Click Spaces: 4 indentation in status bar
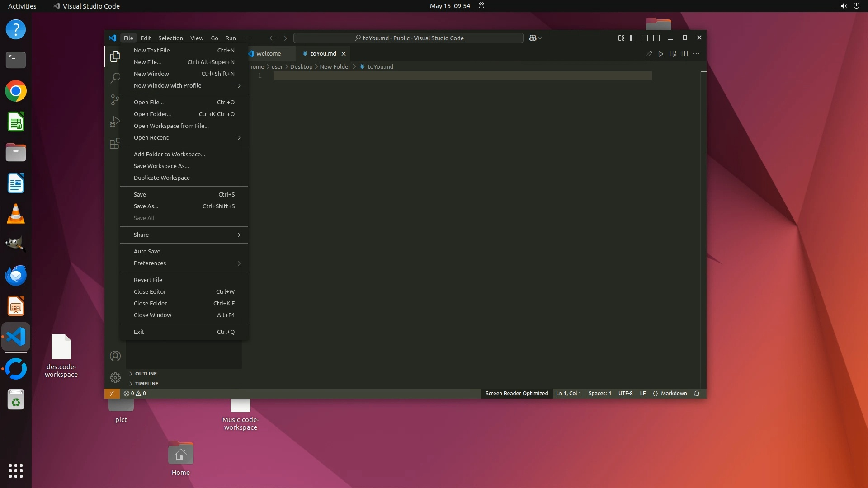The width and height of the screenshot is (868, 488). [599, 394]
